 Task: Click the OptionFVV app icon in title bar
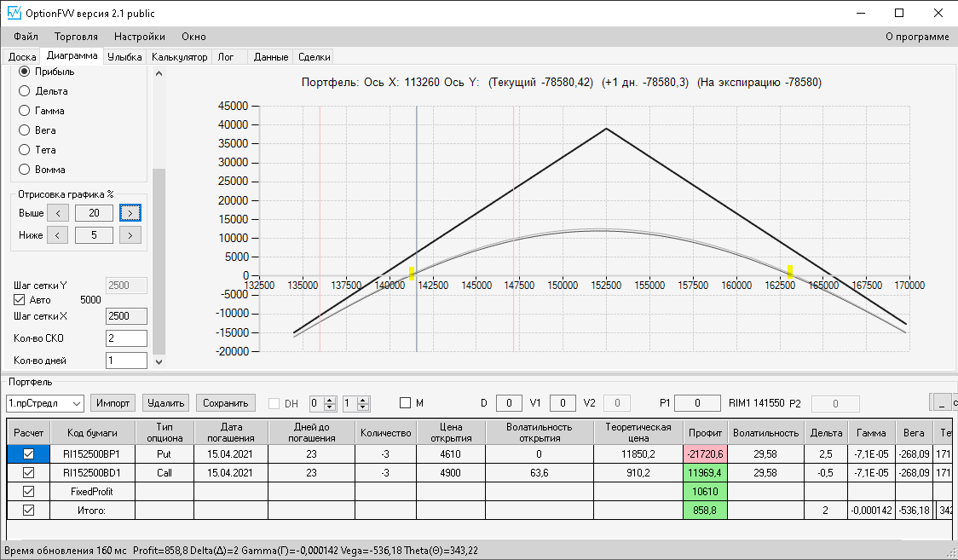[x=14, y=14]
